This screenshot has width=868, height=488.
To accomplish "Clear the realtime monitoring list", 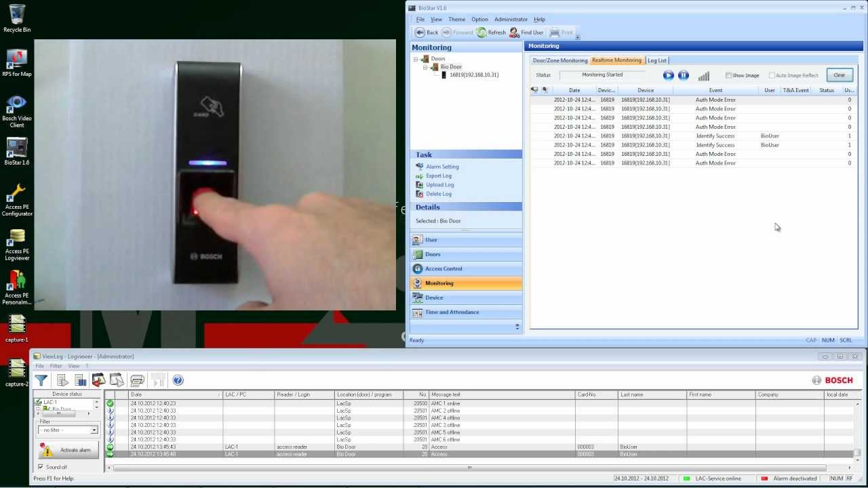I will (x=840, y=75).
